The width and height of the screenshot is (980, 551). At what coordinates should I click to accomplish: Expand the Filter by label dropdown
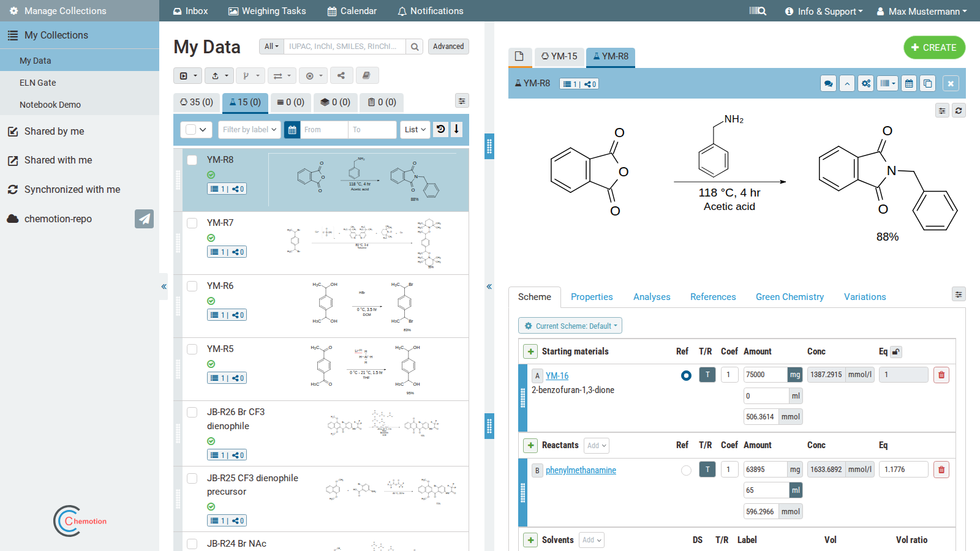[249, 129]
